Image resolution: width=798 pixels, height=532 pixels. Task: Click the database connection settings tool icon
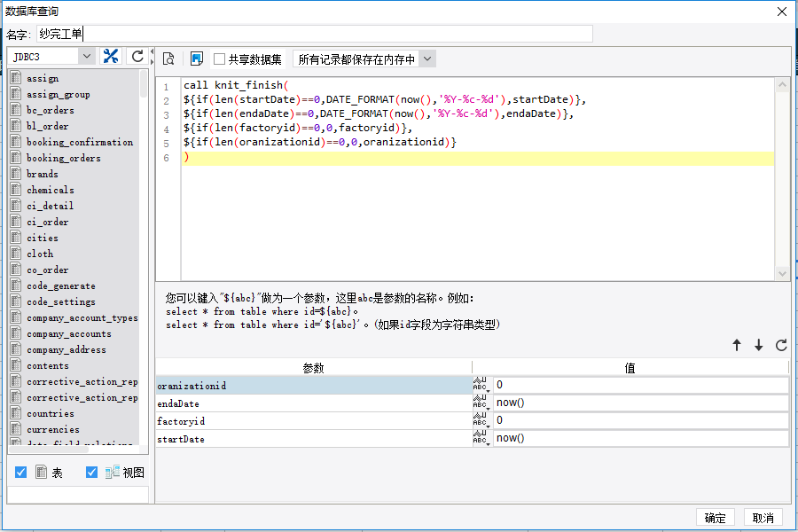pos(111,57)
